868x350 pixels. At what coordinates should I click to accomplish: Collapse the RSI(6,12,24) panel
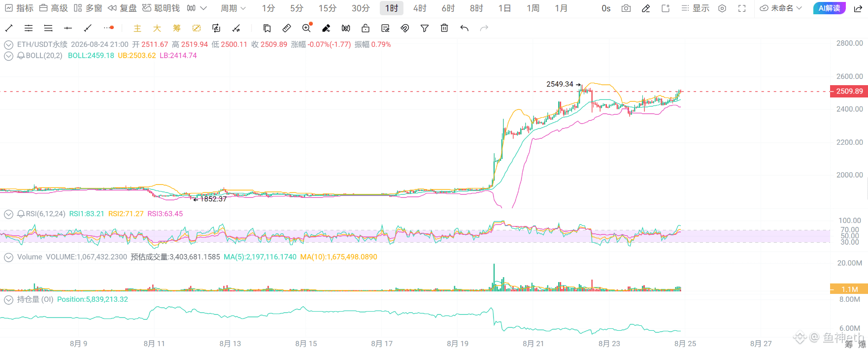click(8, 214)
